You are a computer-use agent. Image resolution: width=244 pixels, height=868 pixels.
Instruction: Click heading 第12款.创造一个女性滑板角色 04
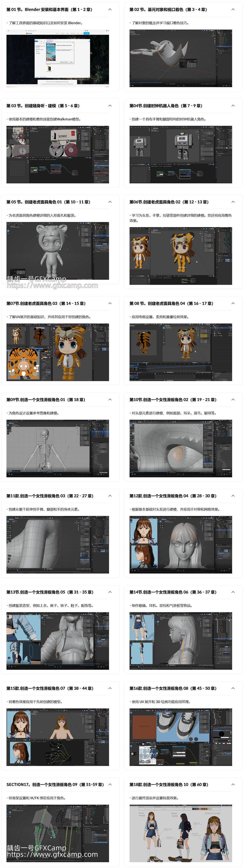(x=173, y=496)
